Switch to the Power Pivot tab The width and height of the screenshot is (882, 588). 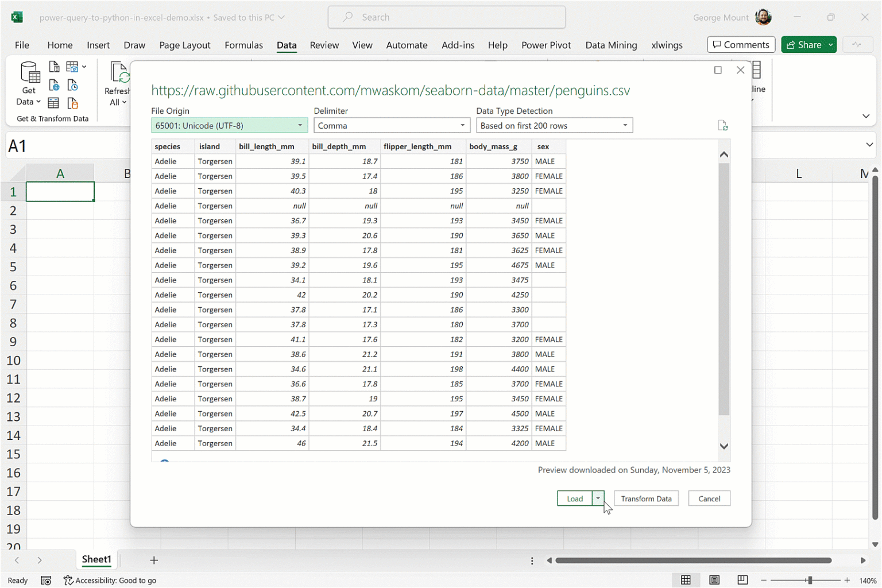546,45
